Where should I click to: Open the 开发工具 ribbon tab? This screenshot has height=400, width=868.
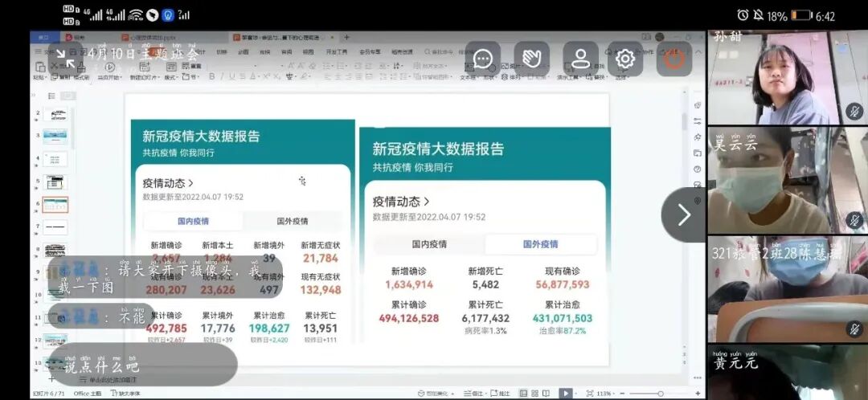(x=337, y=52)
